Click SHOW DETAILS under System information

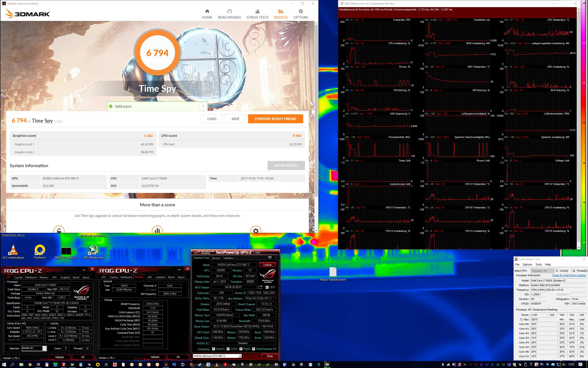tap(286, 166)
